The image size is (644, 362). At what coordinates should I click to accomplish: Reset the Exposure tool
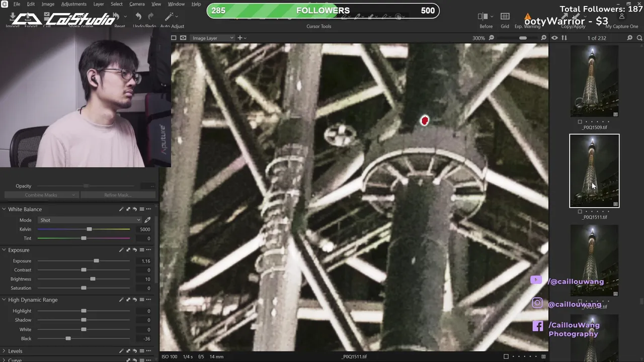pyautogui.click(x=135, y=250)
